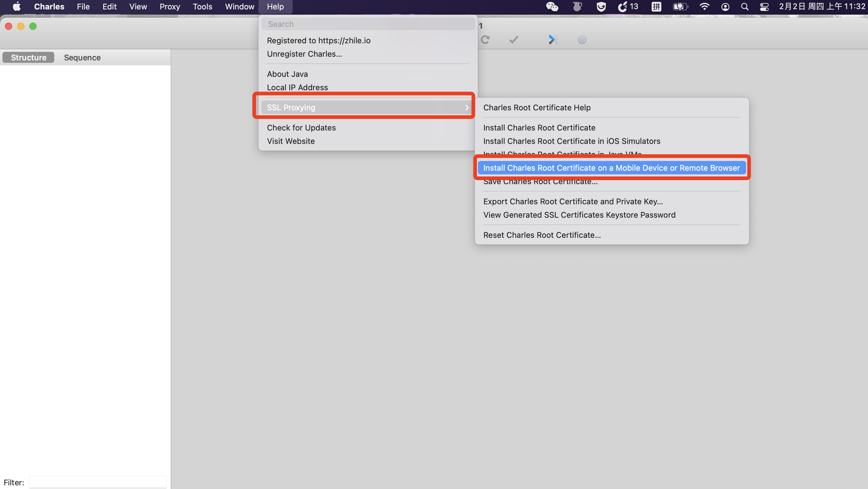Image resolution: width=868 pixels, height=489 pixels.
Task: Click the Help menu Search field
Action: coord(368,24)
